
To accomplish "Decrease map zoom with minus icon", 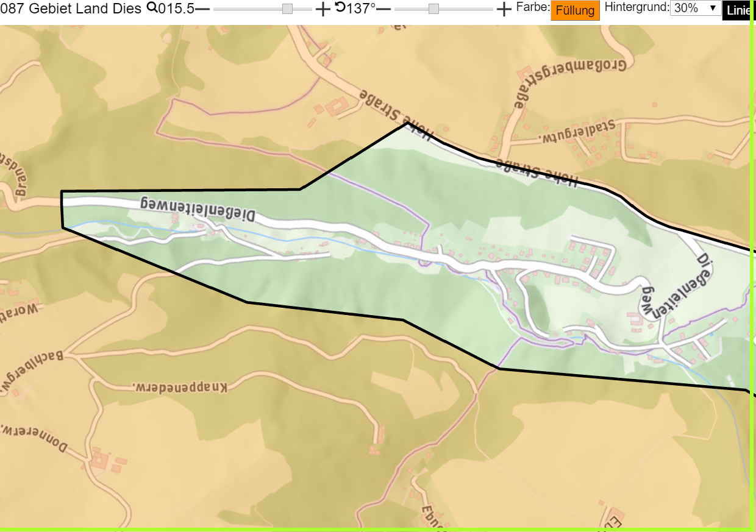I will (x=202, y=9).
